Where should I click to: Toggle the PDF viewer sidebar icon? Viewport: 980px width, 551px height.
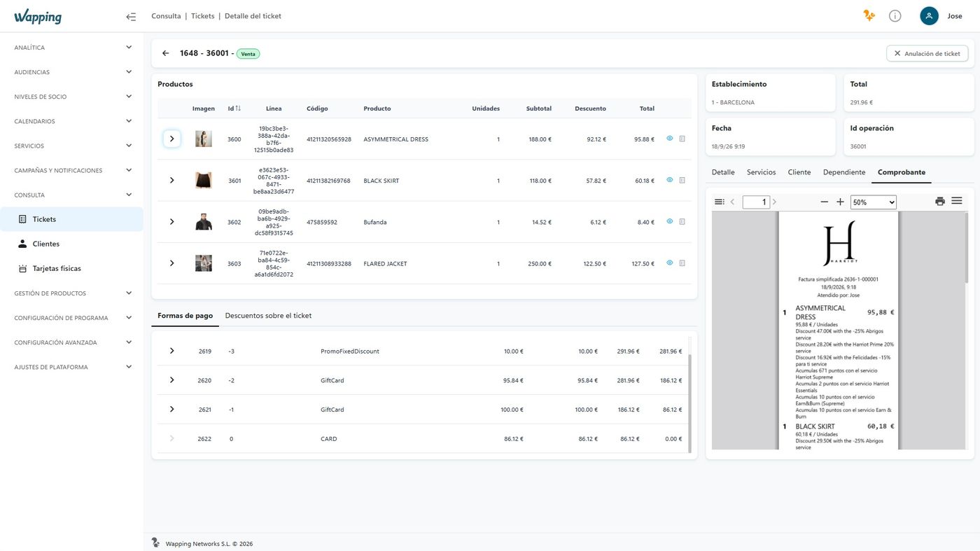tap(719, 202)
